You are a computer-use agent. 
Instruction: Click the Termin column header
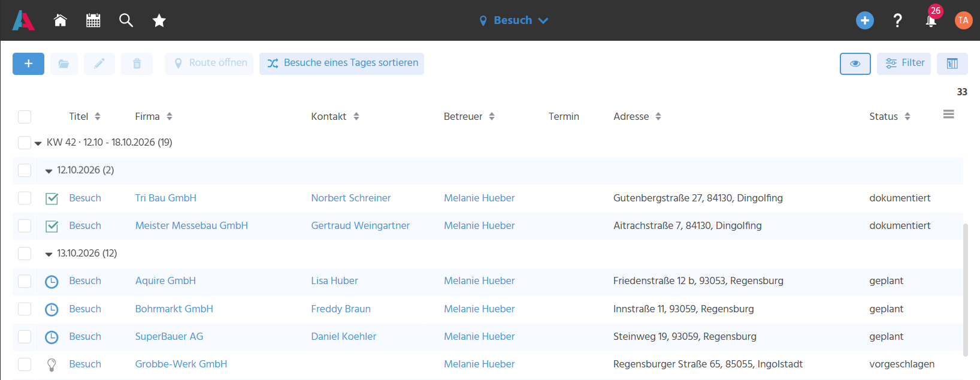click(x=564, y=116)
